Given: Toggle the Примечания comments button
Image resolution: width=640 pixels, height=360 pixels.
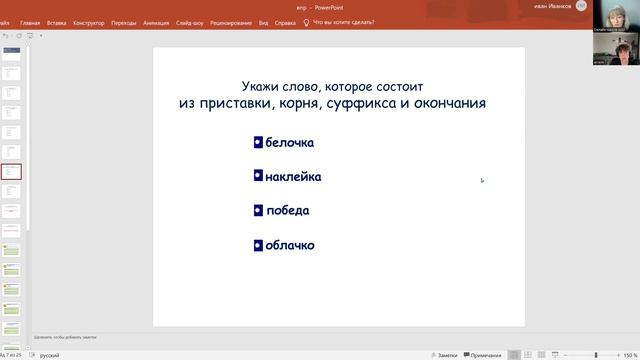Looking at the screenshot, I should click(x=482, y=356).
